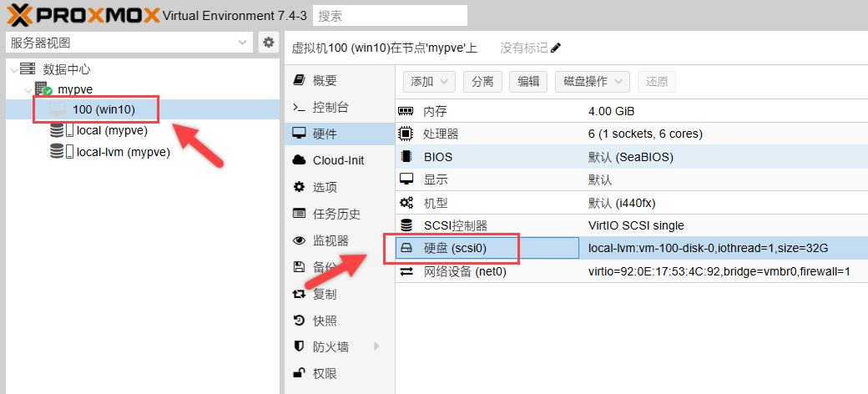The height and width of the screenshot is (394, 868).
Task: Click the pencil icon to edit tags
Action: tap(556, 48)
